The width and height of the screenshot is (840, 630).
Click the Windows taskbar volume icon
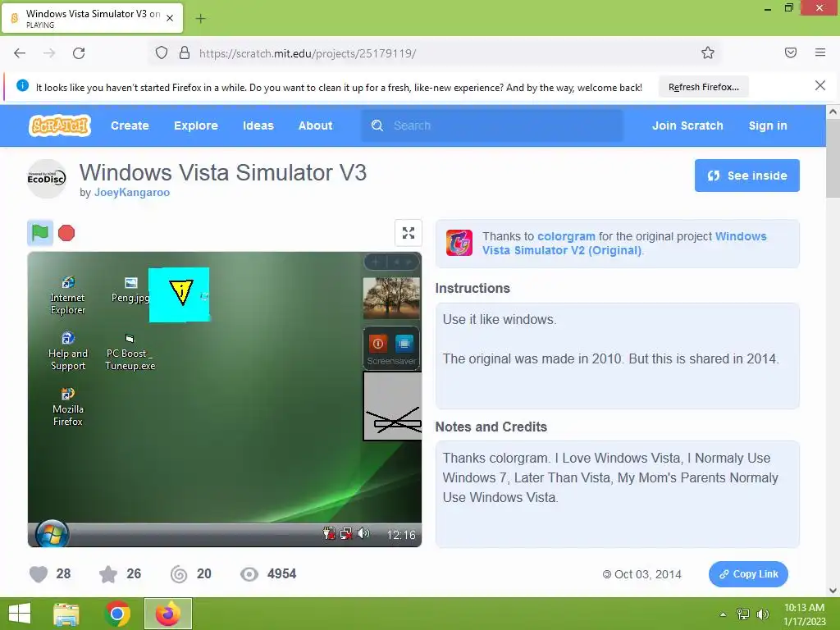coord(763,614)
